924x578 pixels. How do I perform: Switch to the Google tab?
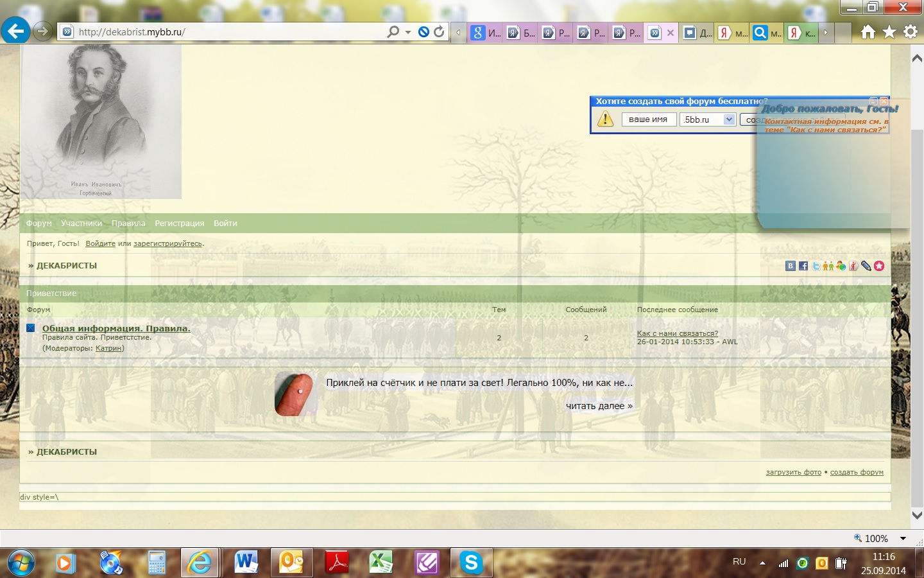coord(486,32)
